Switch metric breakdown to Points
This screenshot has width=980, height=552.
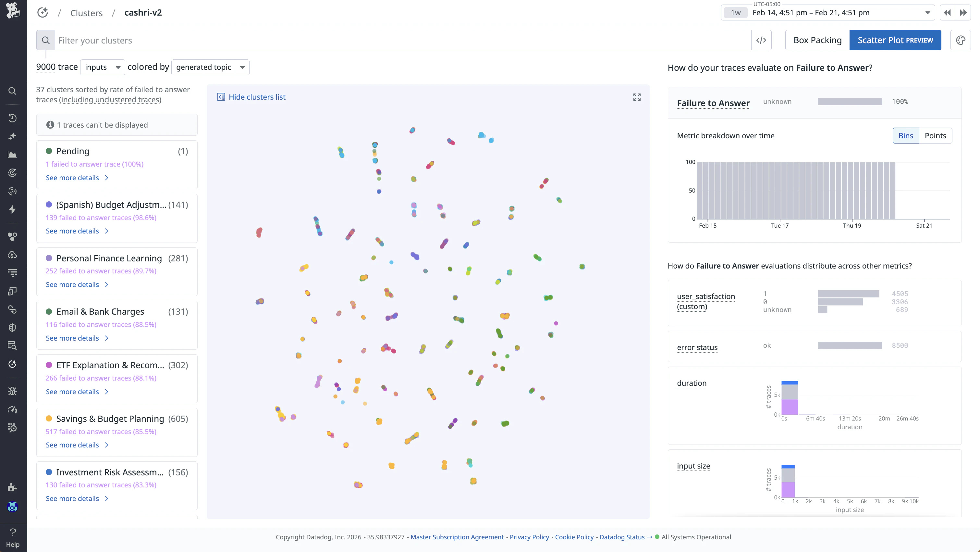click(x=935, y=135)
